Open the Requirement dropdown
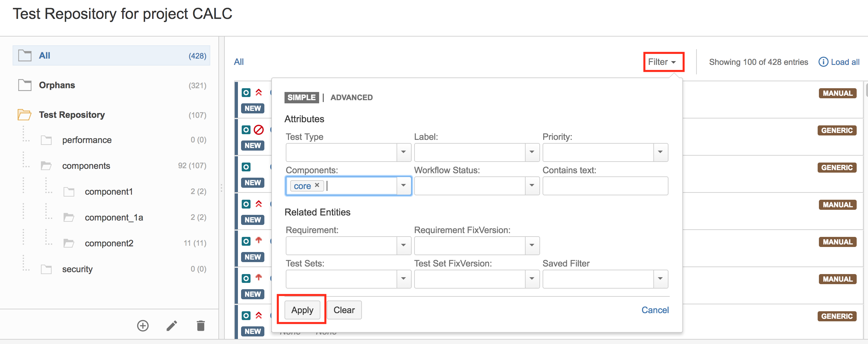 403,245
